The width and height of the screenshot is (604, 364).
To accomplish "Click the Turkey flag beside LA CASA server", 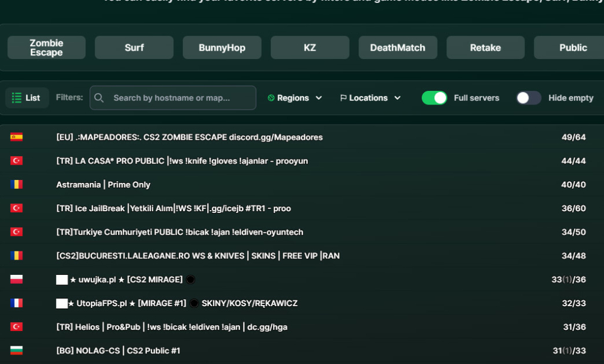I will pos(17,161).
